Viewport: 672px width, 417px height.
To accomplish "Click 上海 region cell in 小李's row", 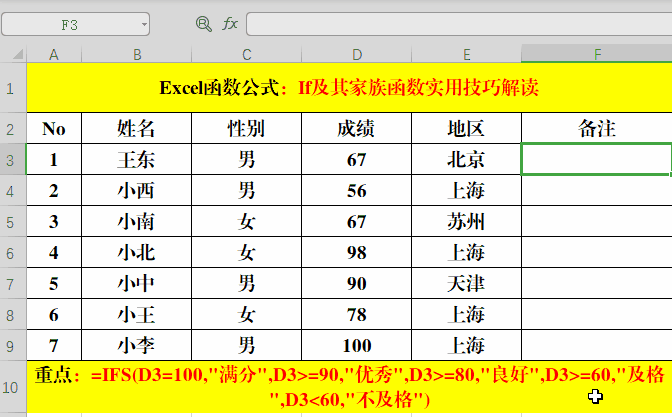I will pos(466,345).
